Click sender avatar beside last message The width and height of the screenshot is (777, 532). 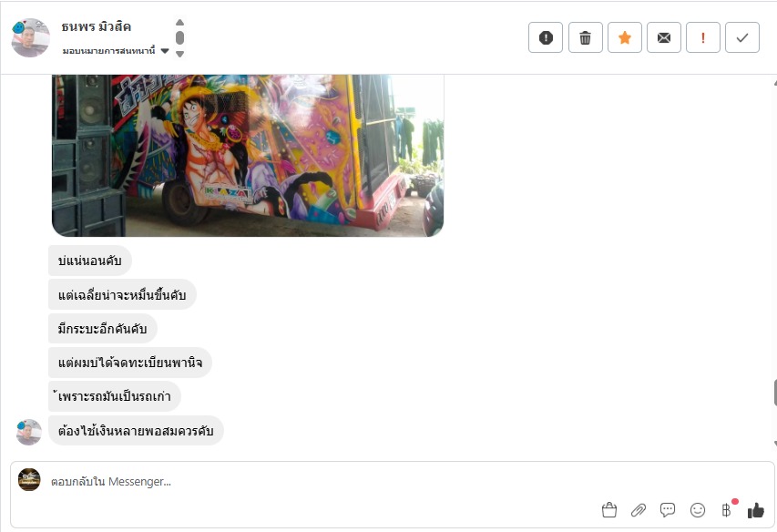point(29,432)
